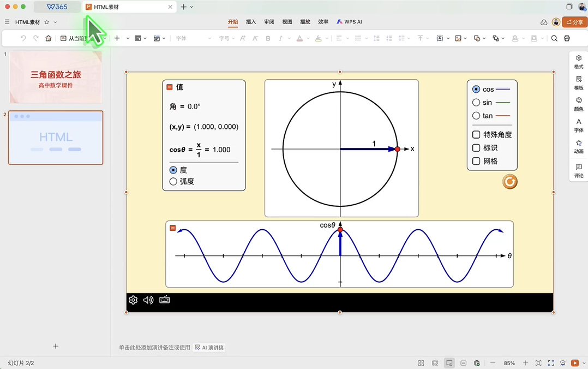The height and width of the screenshot is (369, 588).
Task: Open the 模板 template sidebar panel
Action: tap(579, 82)
